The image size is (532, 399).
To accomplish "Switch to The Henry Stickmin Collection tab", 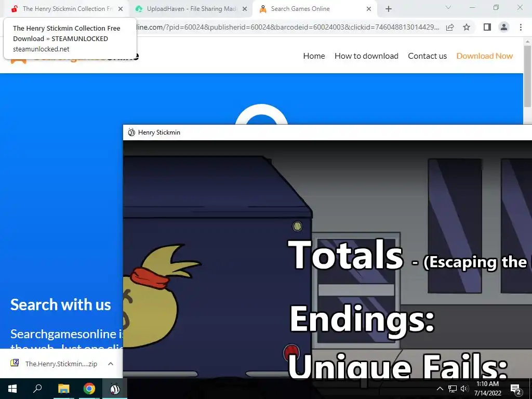I will [x=64, y=9].
